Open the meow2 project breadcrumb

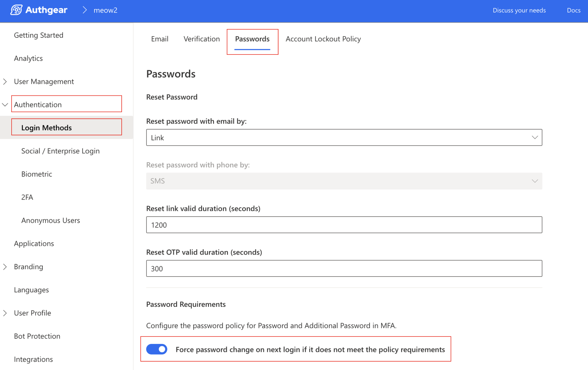tap(105, 10)
